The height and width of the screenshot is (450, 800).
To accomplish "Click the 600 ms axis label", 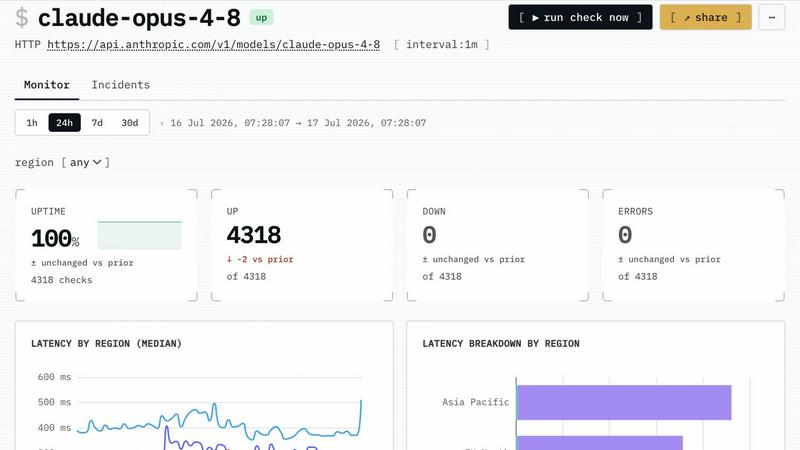I will coord(54,377).
